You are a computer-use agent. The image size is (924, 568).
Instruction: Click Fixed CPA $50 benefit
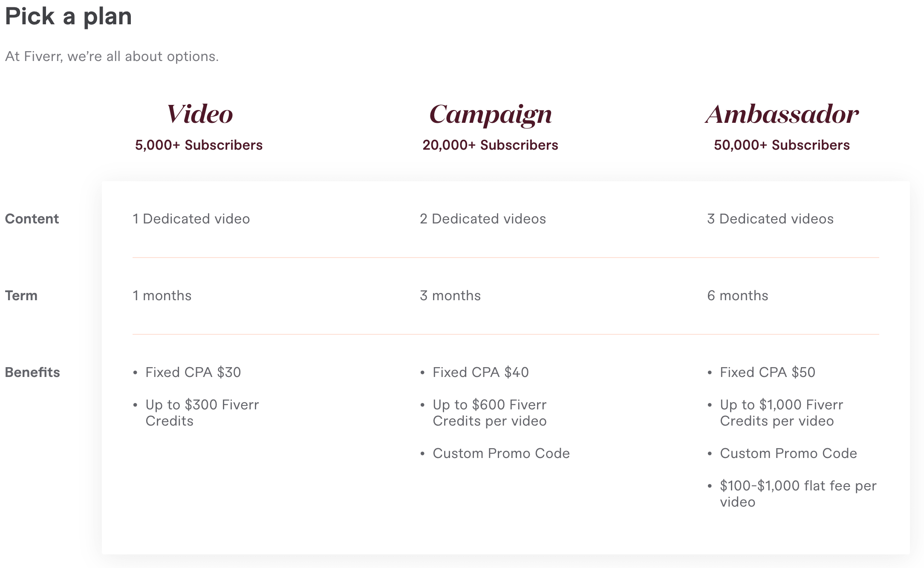tap(768, 372)
